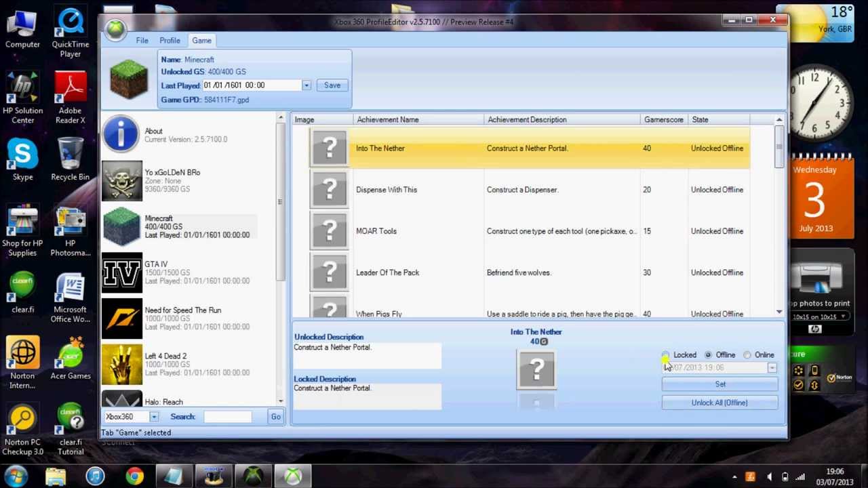This screenshot has height=488, width=868.
Task: Select the Halo: Reach game icon
Action: [122, 399]
